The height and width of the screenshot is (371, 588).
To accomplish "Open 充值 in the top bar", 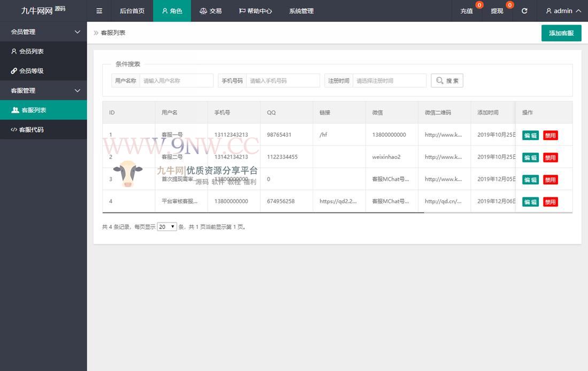I will tap(467, 11).
